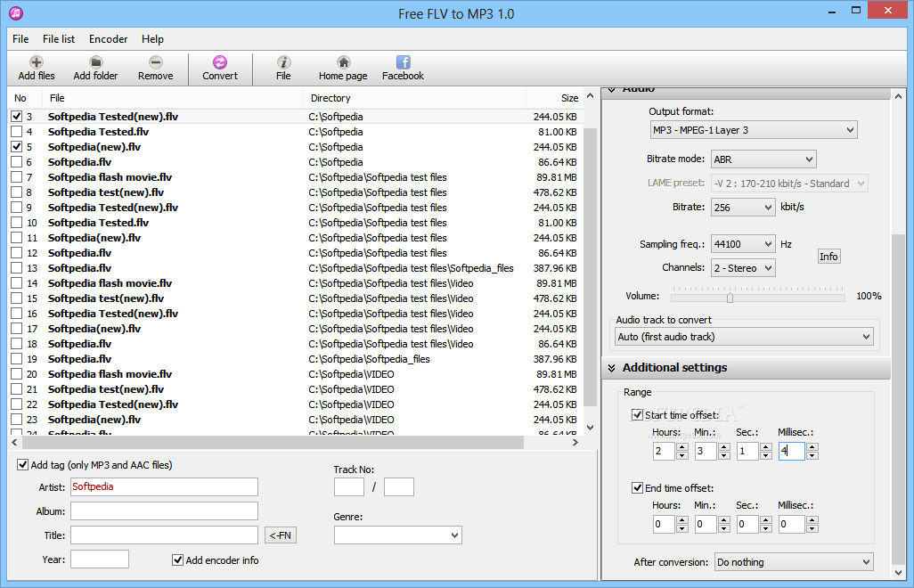914x588 pixels.
Task: Decrease End offset Sec spinner down arrow
Action: pos(766,528)
